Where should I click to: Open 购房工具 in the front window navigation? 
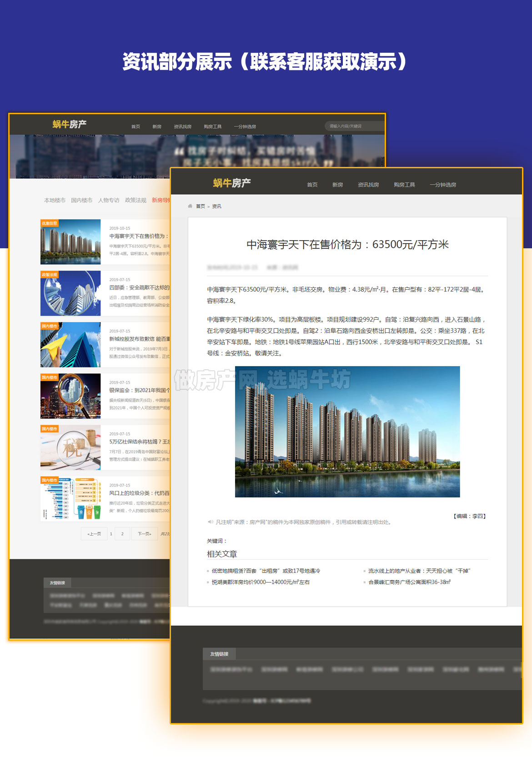404,185
